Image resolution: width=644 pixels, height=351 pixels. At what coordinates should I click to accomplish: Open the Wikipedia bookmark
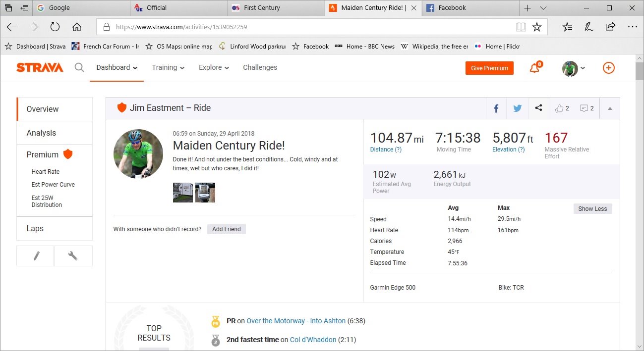434,46
